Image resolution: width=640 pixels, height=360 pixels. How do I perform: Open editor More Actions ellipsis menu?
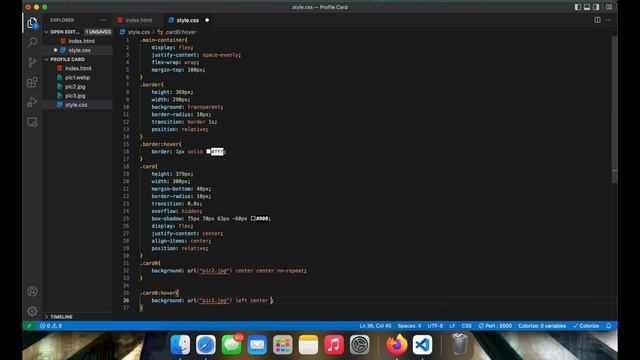click(608, 20)
